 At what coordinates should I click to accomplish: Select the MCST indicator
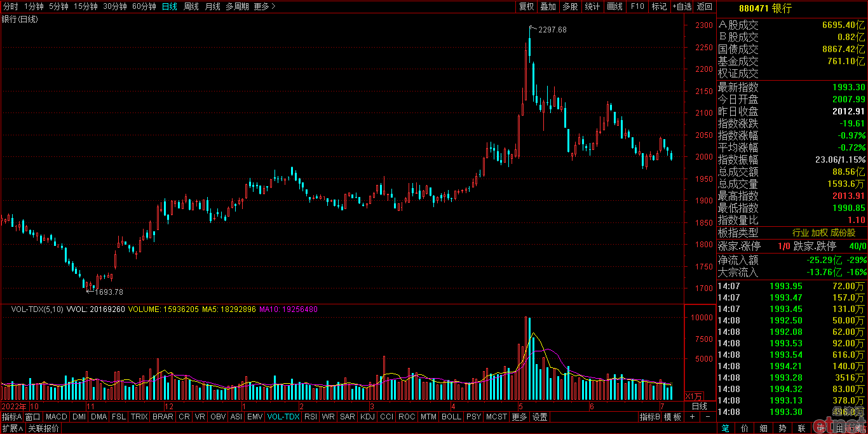point(497,417)
